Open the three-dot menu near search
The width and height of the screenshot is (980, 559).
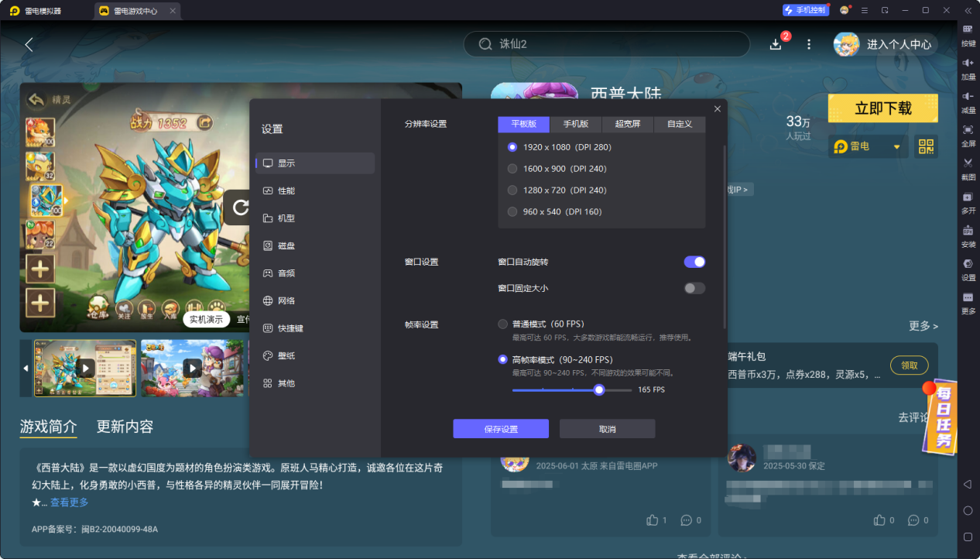[809, 45]
